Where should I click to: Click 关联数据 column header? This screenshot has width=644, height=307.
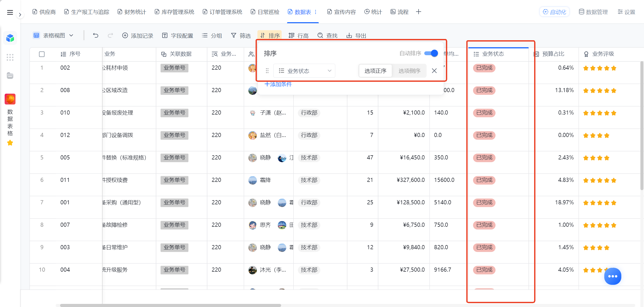coord(176,54)
